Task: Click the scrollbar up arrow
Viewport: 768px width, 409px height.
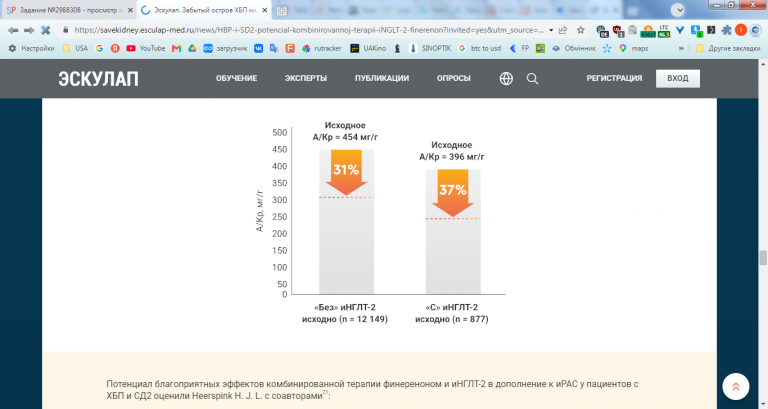Action: [763, 64]
